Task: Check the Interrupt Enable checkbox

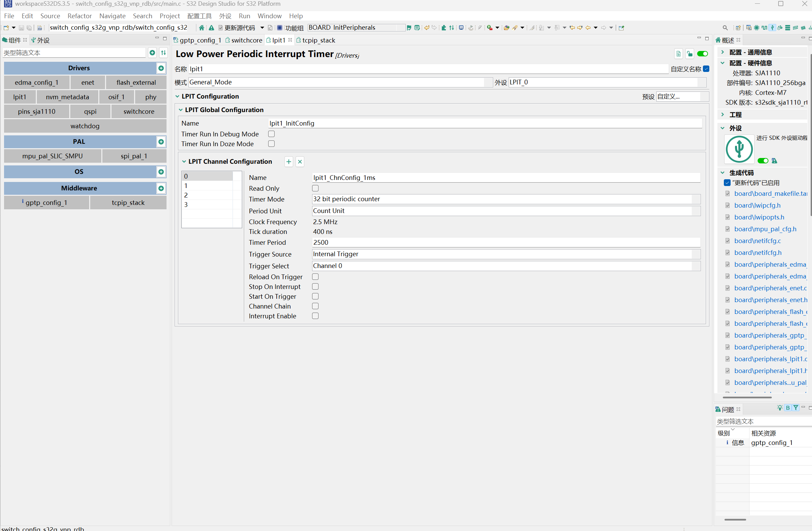Action: coord(315,316)
